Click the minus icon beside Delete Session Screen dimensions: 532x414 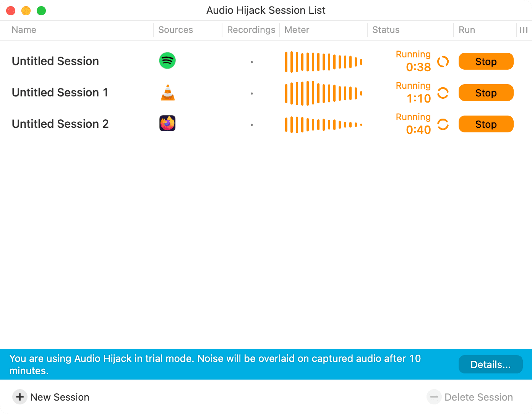pos(434,397)
